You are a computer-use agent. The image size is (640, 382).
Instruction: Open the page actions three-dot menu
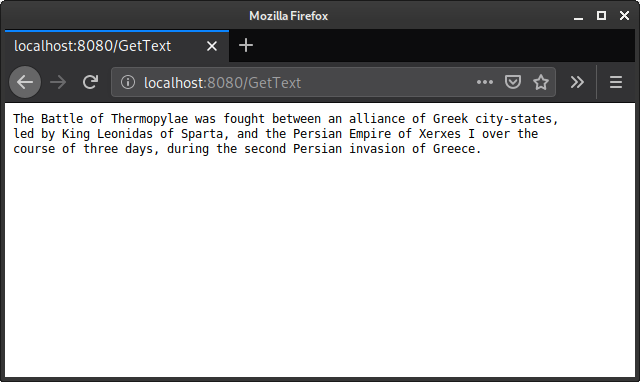pos(484,82)
